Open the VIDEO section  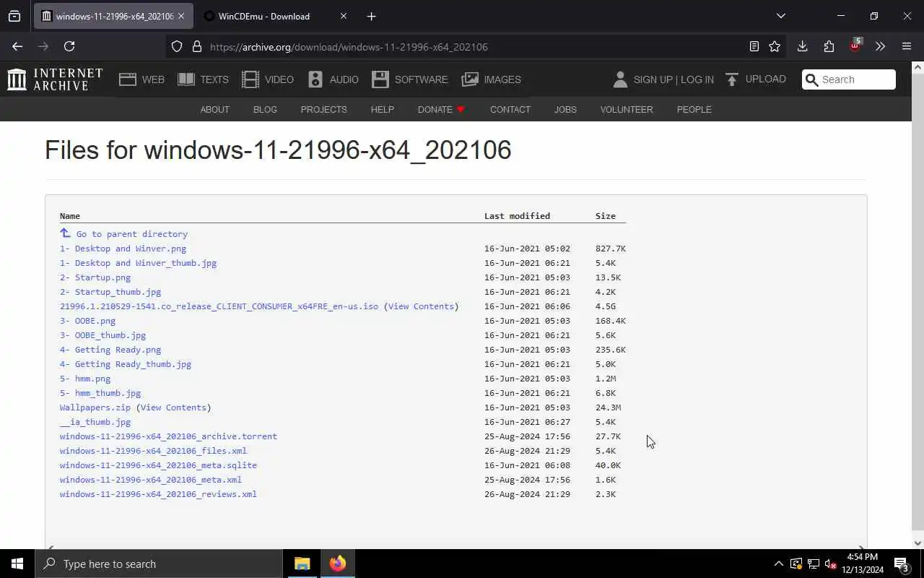point(267,79)
